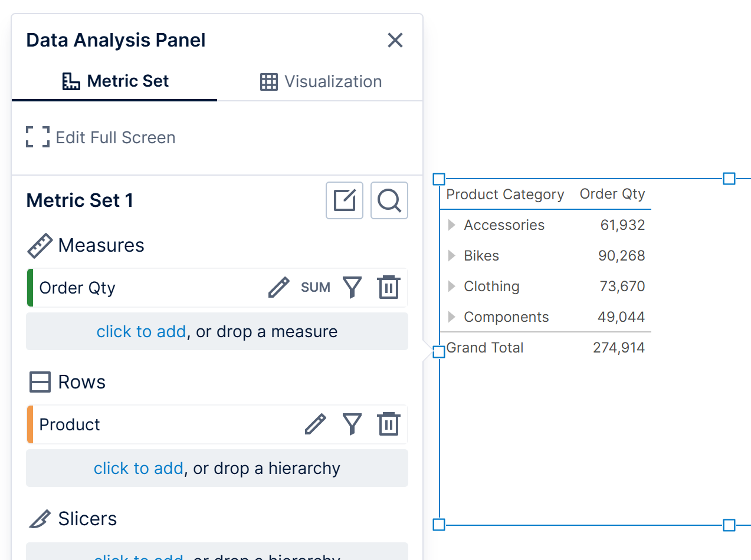Select the Grand Total row label
The image size is (751, 560).
click(x=485, y=348)
